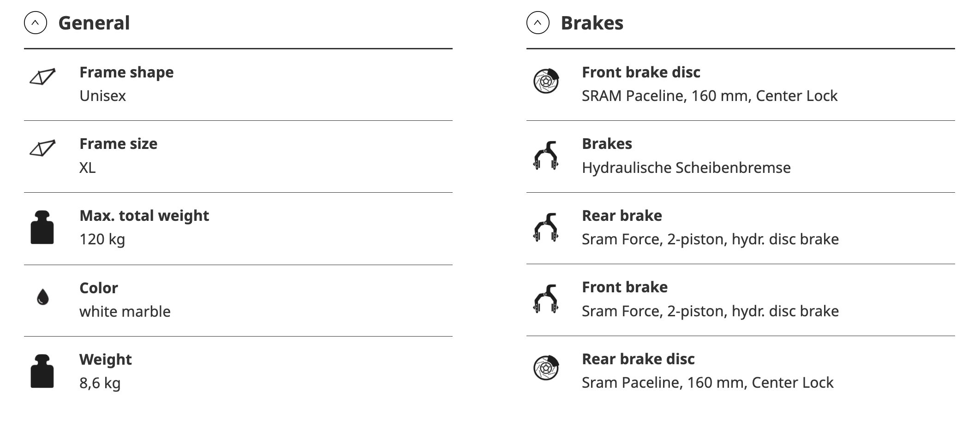The height and width of the screenshot is (438, 980).
Task: Click the '8,6 kg' weight value
Action: pyautogui.click(x=100, y=383)
